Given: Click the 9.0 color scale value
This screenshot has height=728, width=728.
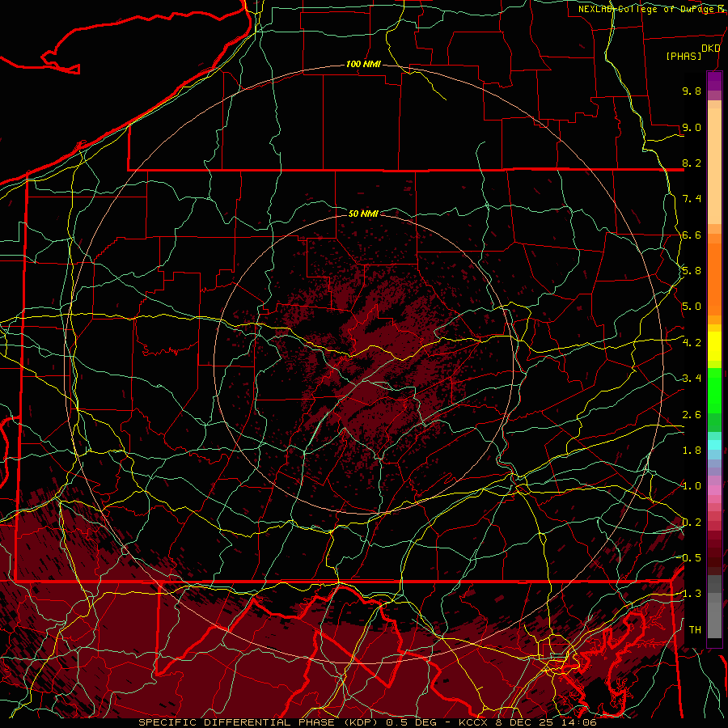Looking at the screenshot, I should [x=692, y=127].
